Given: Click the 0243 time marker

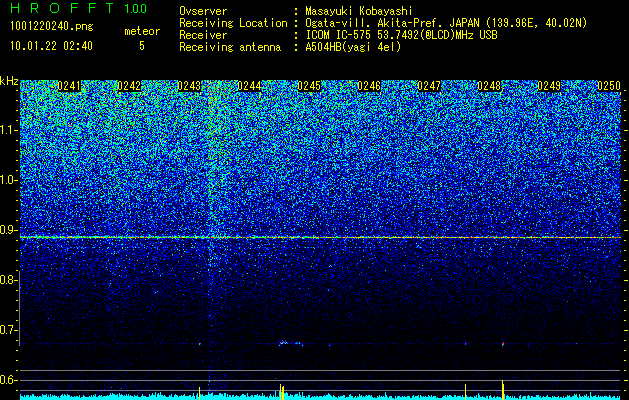Looking at the screenshot, I should click(189, 86).
